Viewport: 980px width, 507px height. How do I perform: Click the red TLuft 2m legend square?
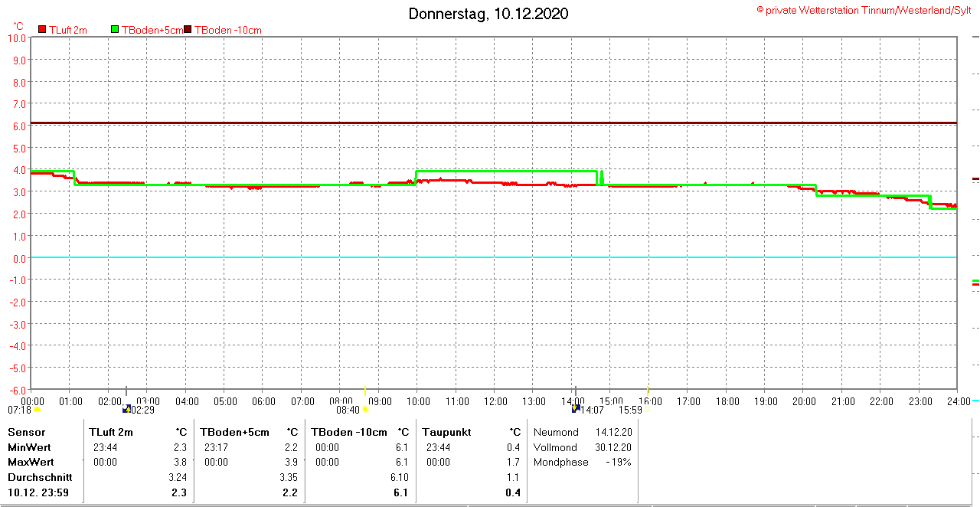click(42, 30)
